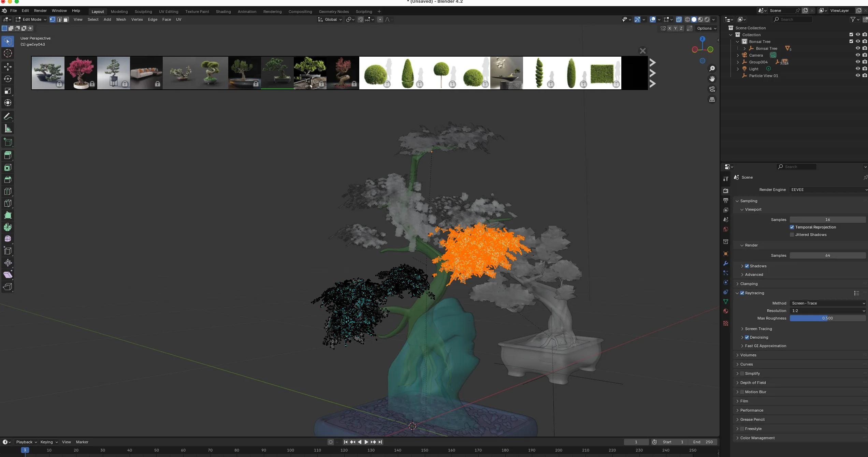Select the Transform tool
Image resolution: width=868 pixels, height=457 pixels.
point(8,103)
